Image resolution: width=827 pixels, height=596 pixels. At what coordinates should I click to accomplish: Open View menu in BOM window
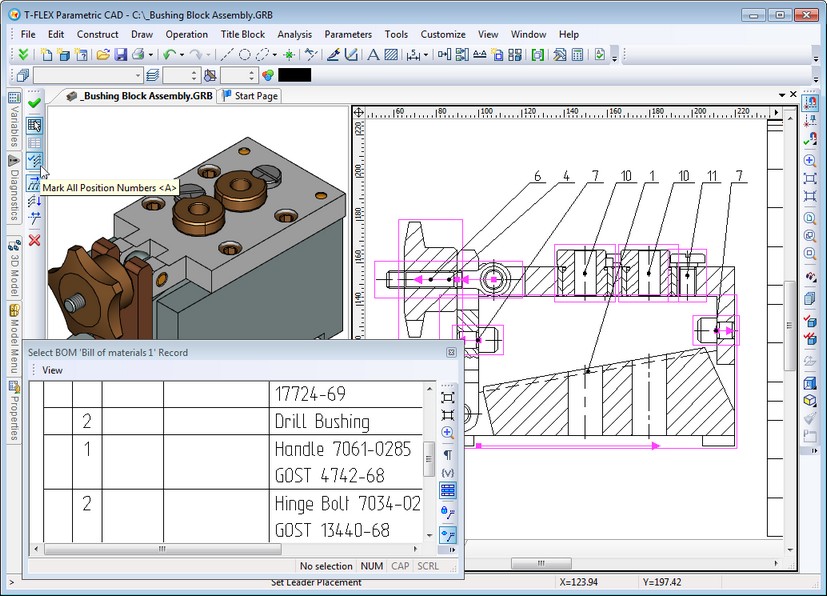[52, 370]
